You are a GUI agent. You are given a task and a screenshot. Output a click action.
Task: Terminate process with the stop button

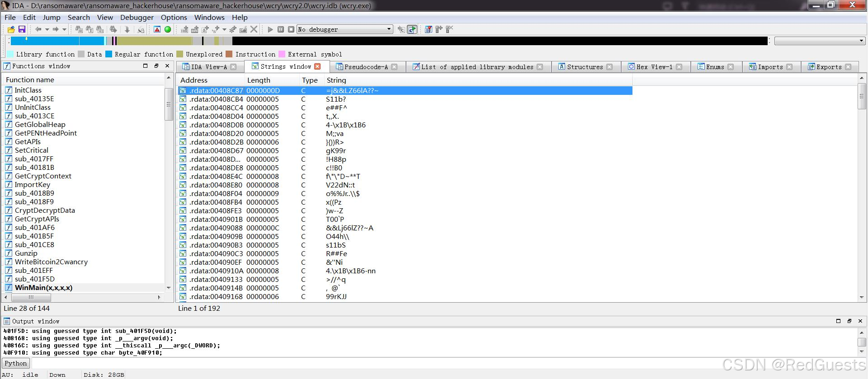click(x=291, y=29)
